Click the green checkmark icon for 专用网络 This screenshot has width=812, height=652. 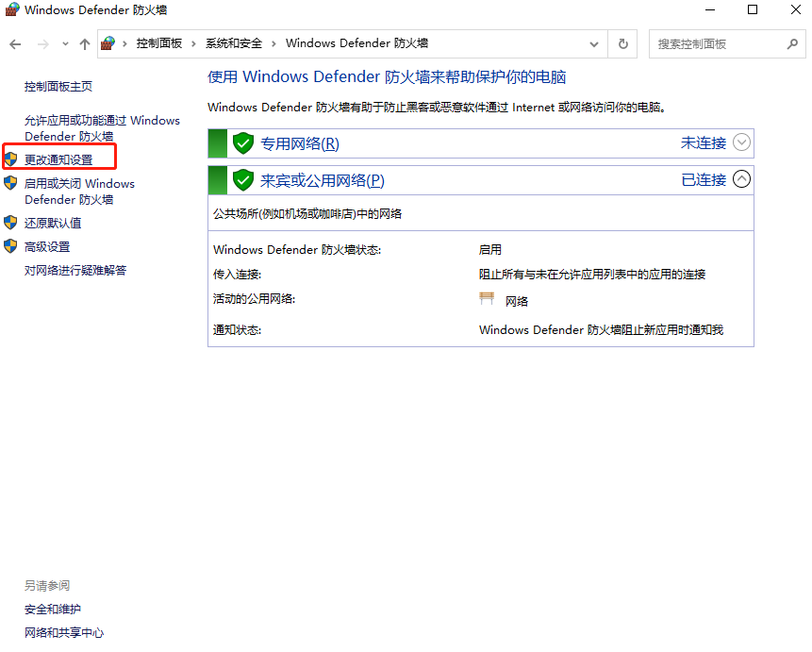click(x=243, y=142)
